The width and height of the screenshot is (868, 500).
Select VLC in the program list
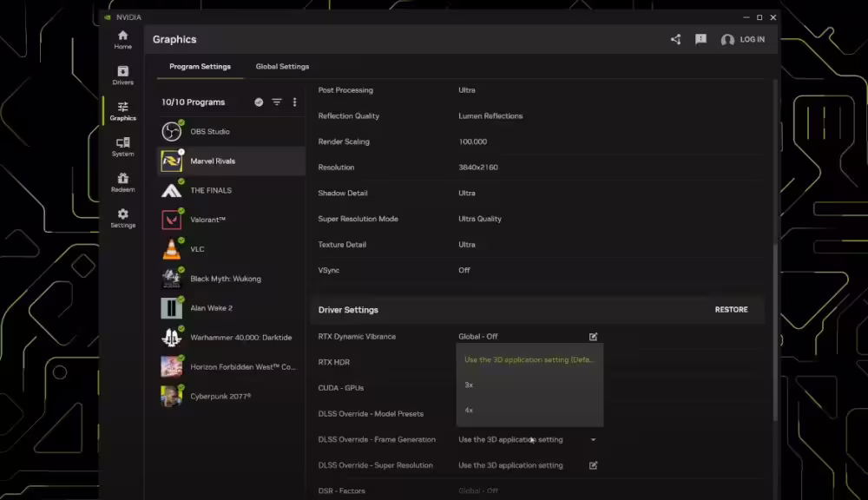click(232, 249)
